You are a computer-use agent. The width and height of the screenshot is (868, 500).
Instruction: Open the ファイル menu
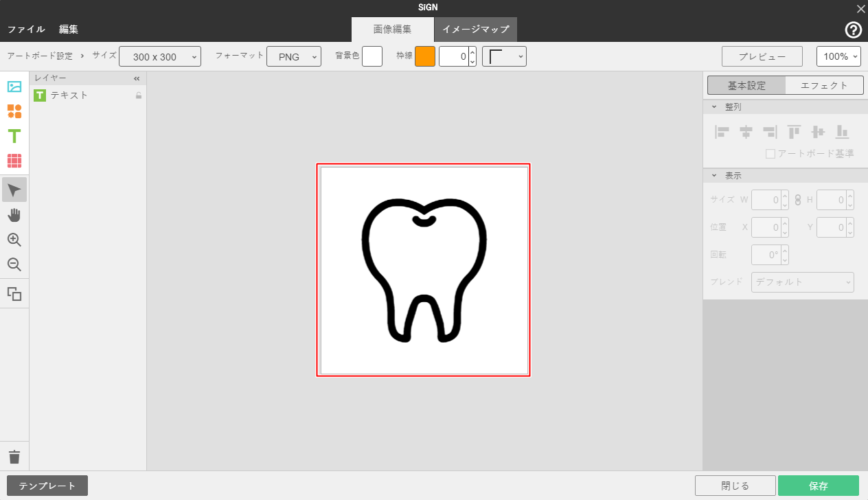tap(26, 30)
